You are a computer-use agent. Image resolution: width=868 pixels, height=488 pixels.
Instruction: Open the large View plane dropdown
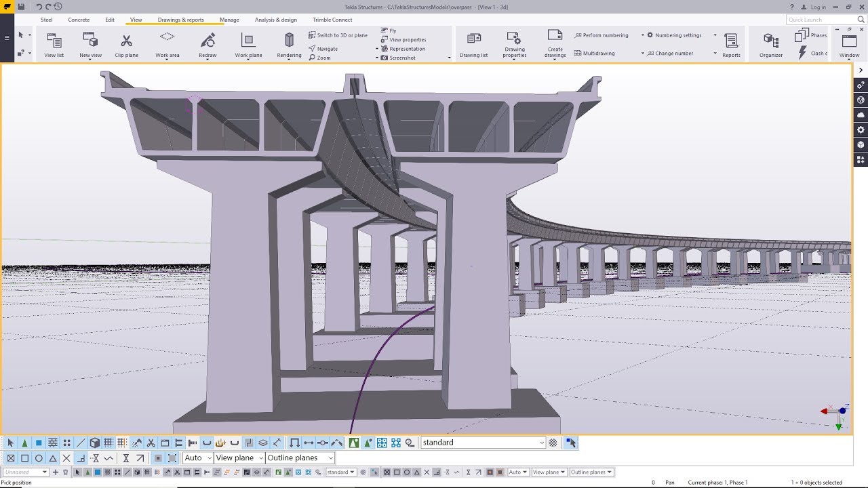coord(239,458)
